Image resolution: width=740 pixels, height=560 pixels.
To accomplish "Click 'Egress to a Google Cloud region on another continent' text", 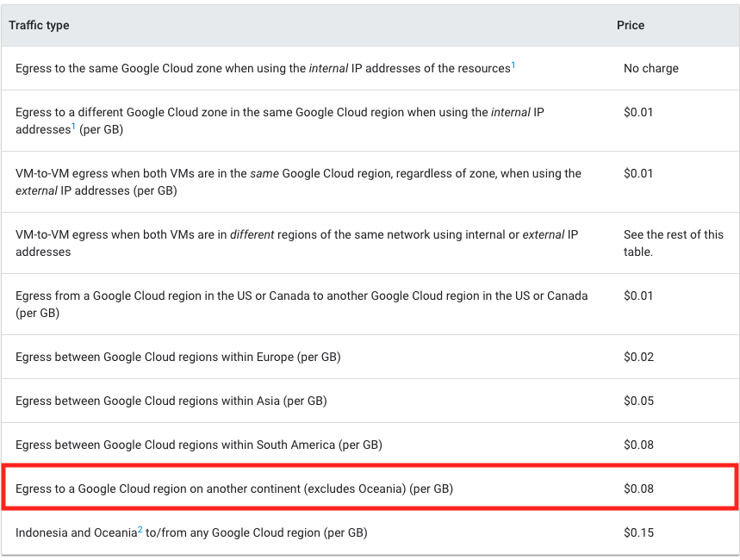I will 234,488.
